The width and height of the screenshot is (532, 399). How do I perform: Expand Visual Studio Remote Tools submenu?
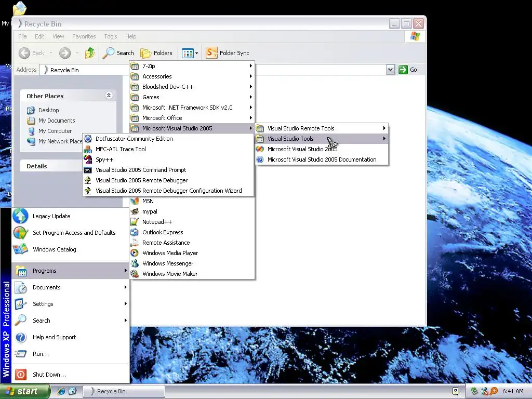coord(321,128)
